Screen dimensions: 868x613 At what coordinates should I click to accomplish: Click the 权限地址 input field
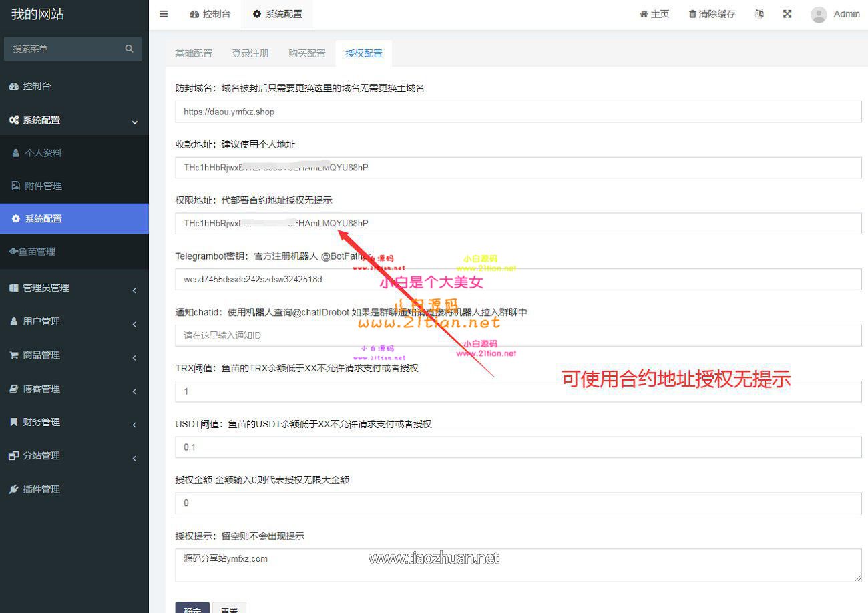pyautogui.click(x=519, y=223)
